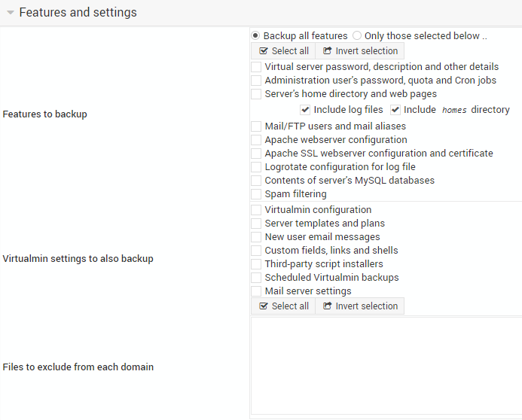The image size is (522, 420).
Task: Choose Only those selected below radio option
Action: click(357, 35)
